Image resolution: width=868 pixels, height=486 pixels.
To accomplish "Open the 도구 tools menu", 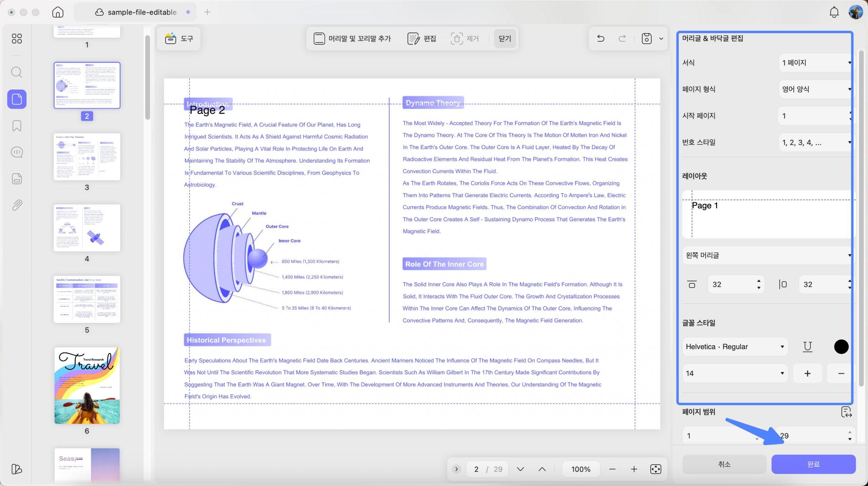I will [x=179, y=39].
